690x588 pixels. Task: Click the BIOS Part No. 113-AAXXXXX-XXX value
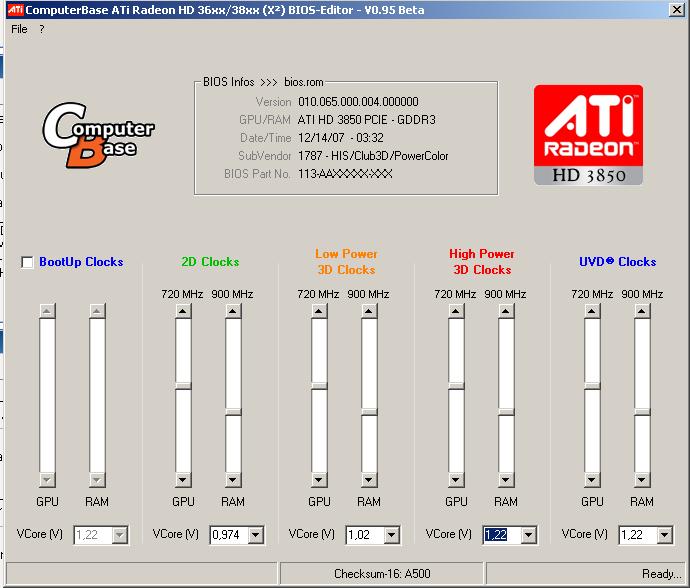[x=345, y=174]
